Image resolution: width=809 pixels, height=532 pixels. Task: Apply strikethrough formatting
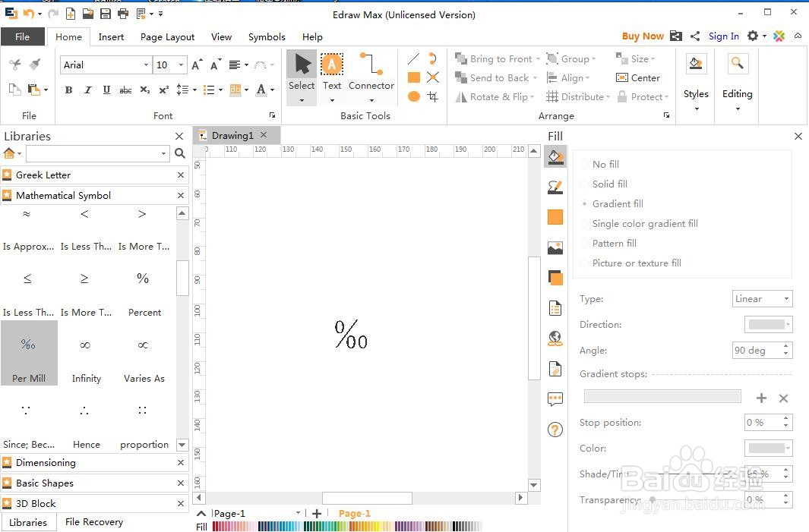125,90
